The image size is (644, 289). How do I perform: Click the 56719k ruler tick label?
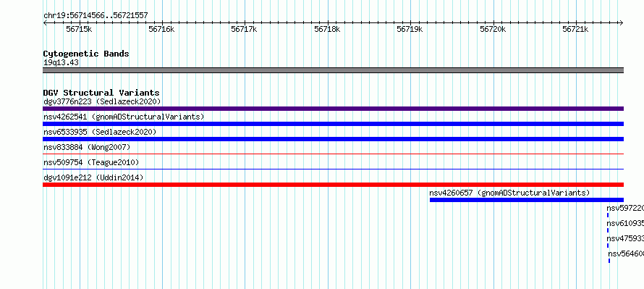(410, 29)
